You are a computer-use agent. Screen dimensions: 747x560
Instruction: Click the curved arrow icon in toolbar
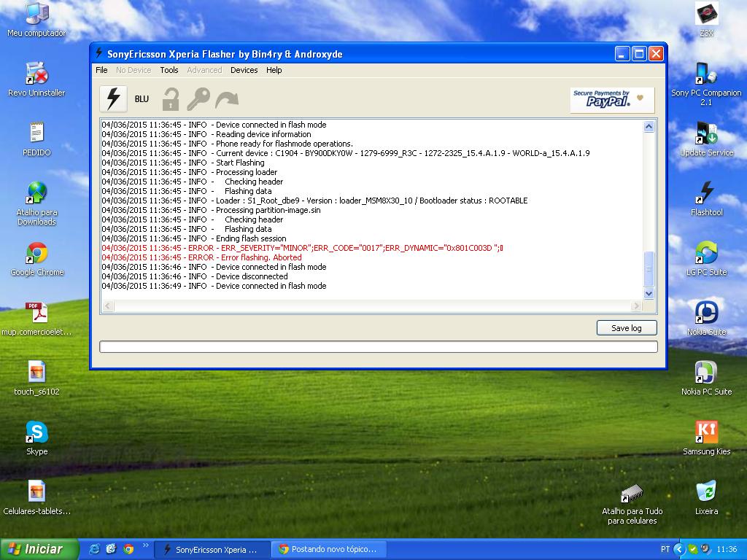tap(227, 99)
